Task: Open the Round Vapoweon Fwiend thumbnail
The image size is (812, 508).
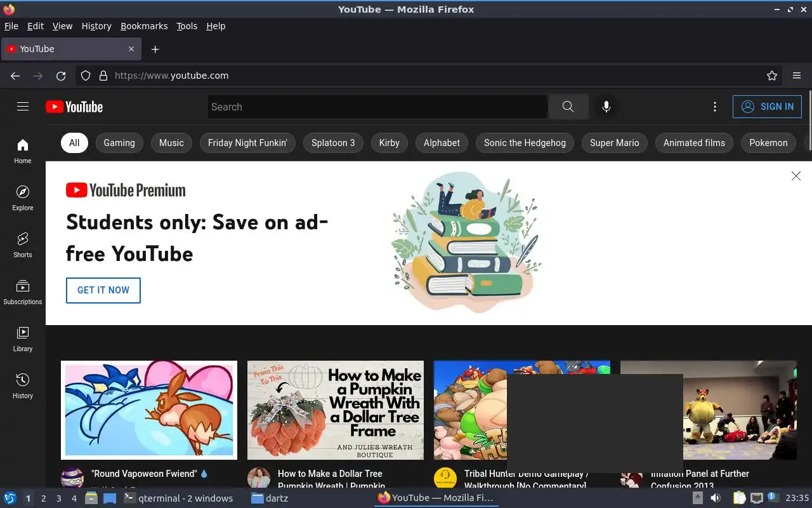Action: tap(149, 410)
